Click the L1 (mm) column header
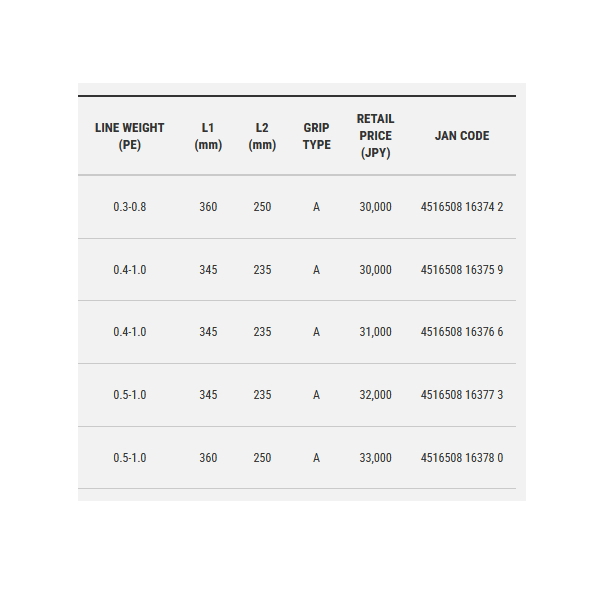600x600 pixels. [x=208, y=136]
